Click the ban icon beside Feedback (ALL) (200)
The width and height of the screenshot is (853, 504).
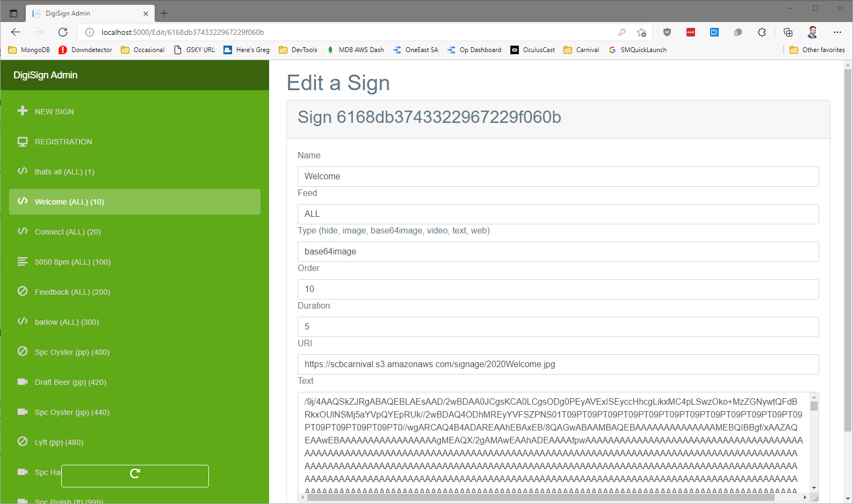tap(22, 291)
